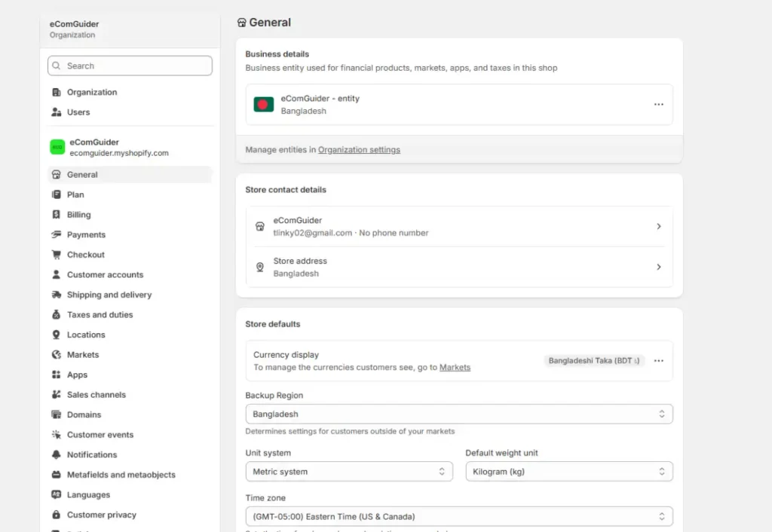Click the Notifications bell icon
772x532 pixels.
tap(56, 454)
